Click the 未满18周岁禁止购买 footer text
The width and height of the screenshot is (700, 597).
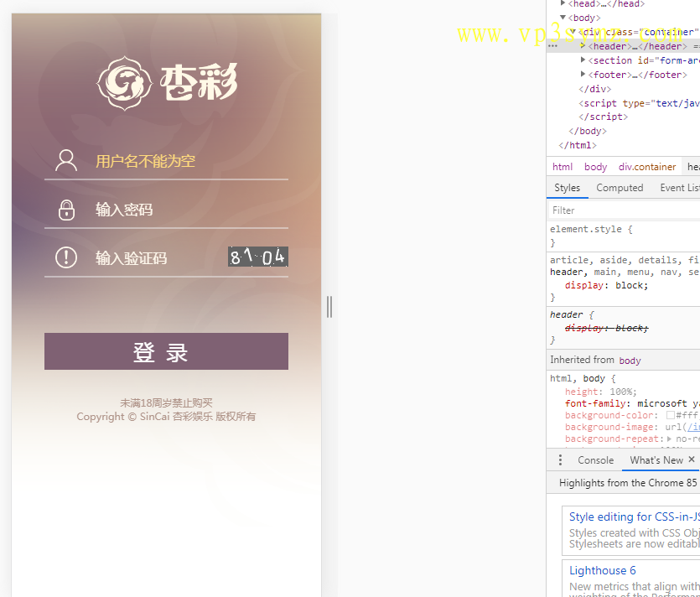166,402
